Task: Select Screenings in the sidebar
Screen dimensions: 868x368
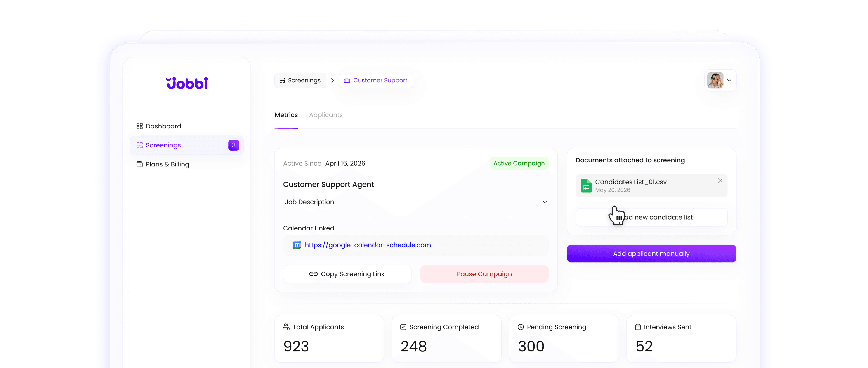Action: 186,145
